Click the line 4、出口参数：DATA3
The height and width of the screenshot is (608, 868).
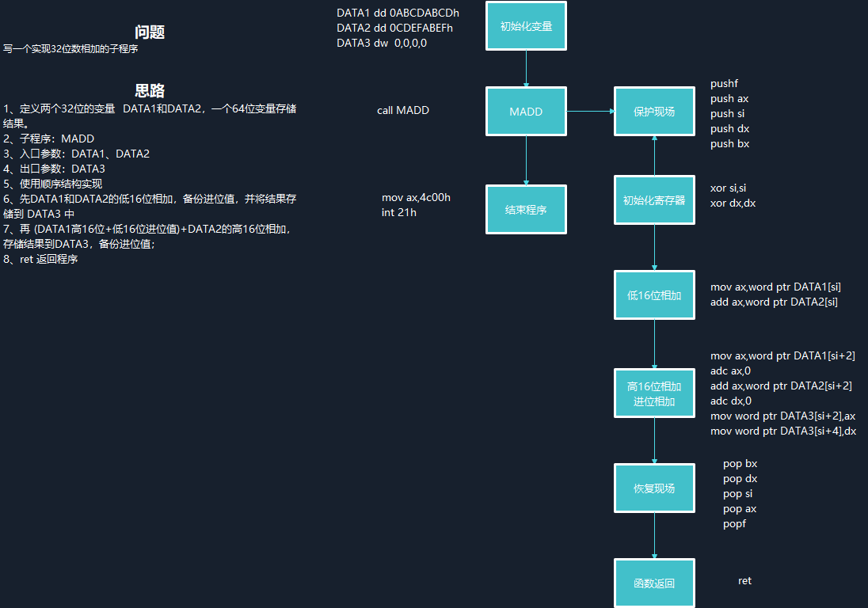pos(54,168)
